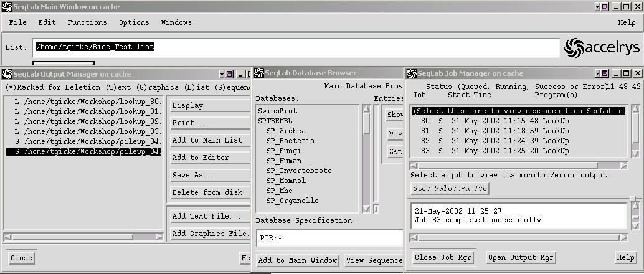Select job 80 LookUp row
Screen dimensions: 644x274
click(519, 121)
